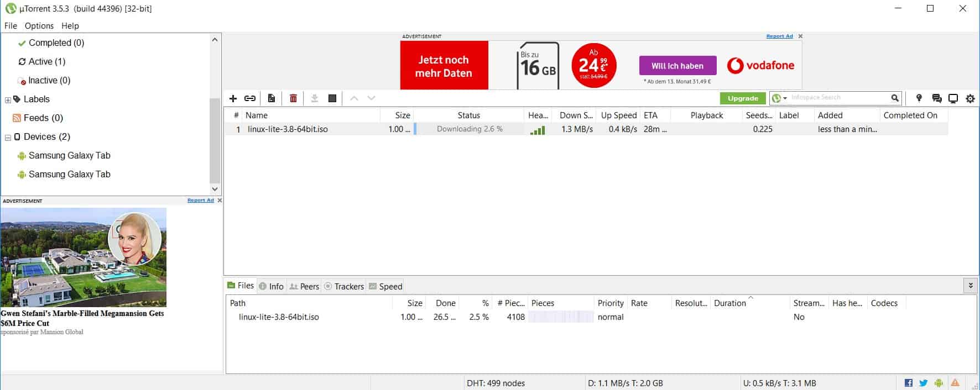980x390 pixels.
Task: Open Preferences via the gear icon
Action: [970, 98]
